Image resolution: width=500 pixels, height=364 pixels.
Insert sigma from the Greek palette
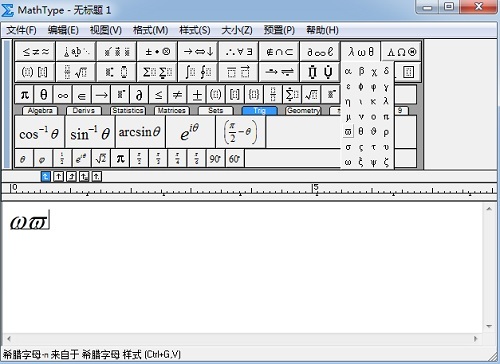pos(348,147)
